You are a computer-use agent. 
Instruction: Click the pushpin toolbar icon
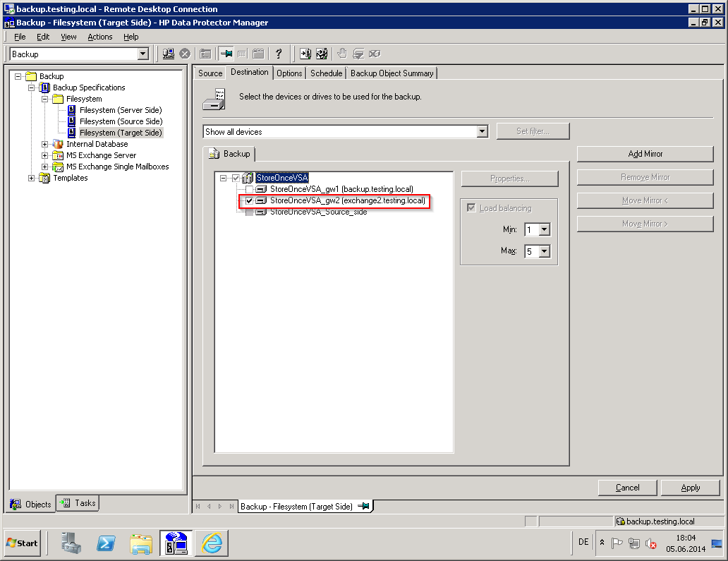226,54
